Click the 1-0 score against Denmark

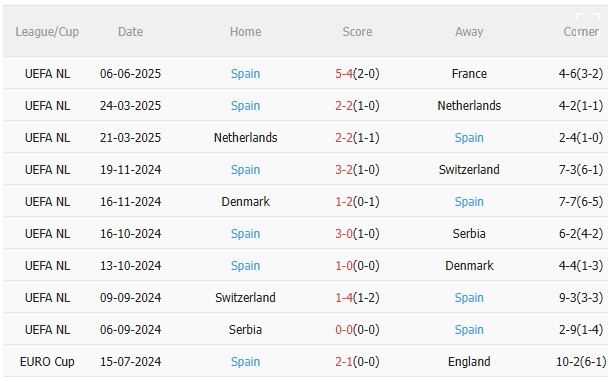click(x=344, y=266)
